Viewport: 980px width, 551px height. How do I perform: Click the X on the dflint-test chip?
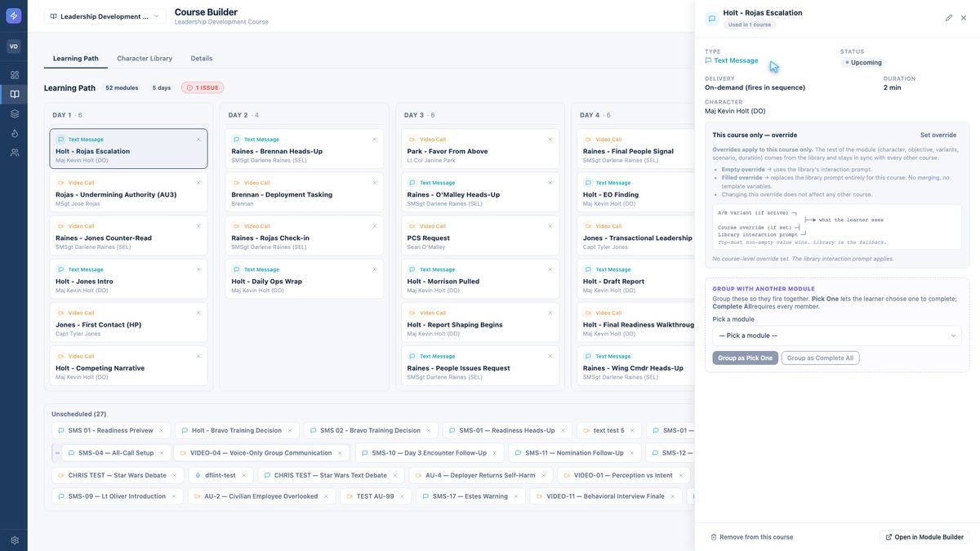tap(246, 475)
